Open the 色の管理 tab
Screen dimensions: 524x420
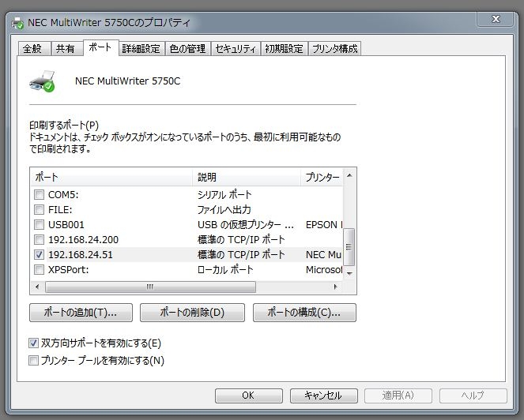187,49
